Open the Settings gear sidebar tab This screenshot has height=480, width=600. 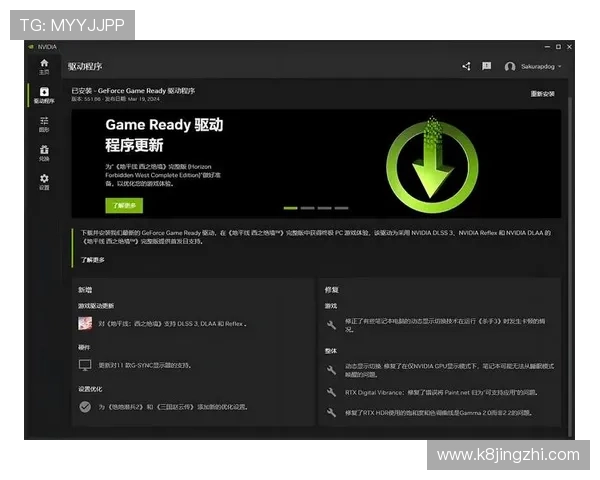coord(44,182)
